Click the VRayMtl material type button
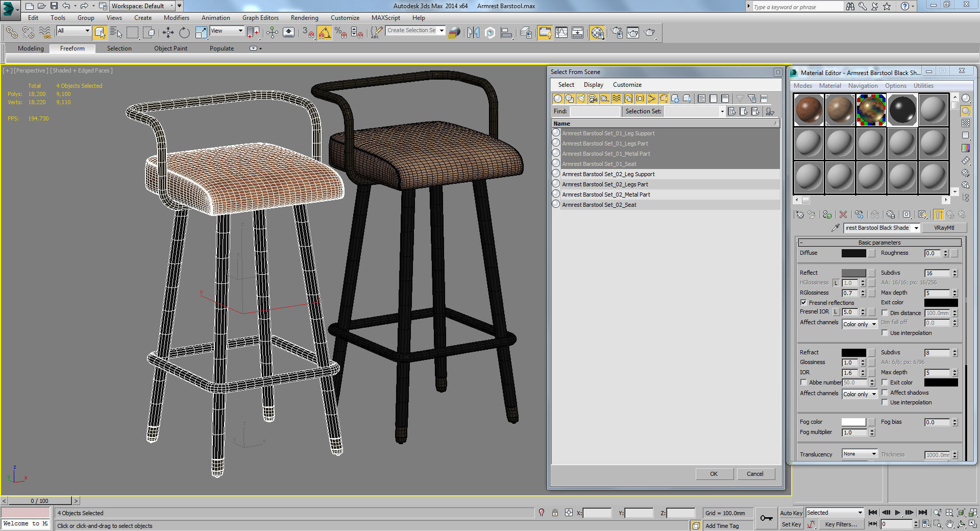Viewport: 980px width, 531px height. click(944, 228)
